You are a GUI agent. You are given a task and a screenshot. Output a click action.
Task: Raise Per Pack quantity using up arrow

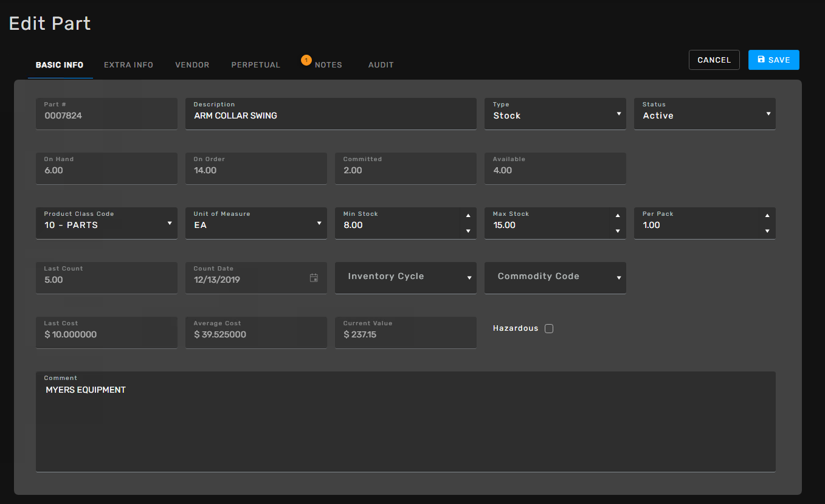coord(767,216)
